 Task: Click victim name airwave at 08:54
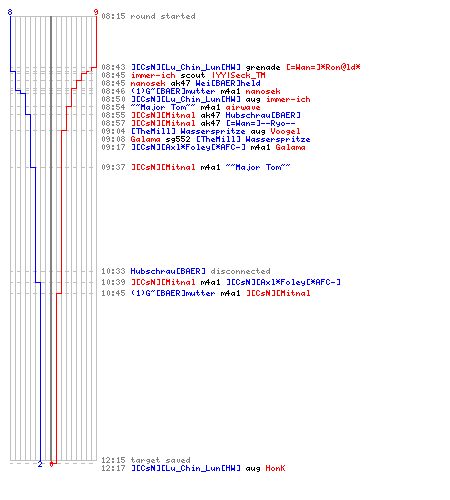pos(243,107)
